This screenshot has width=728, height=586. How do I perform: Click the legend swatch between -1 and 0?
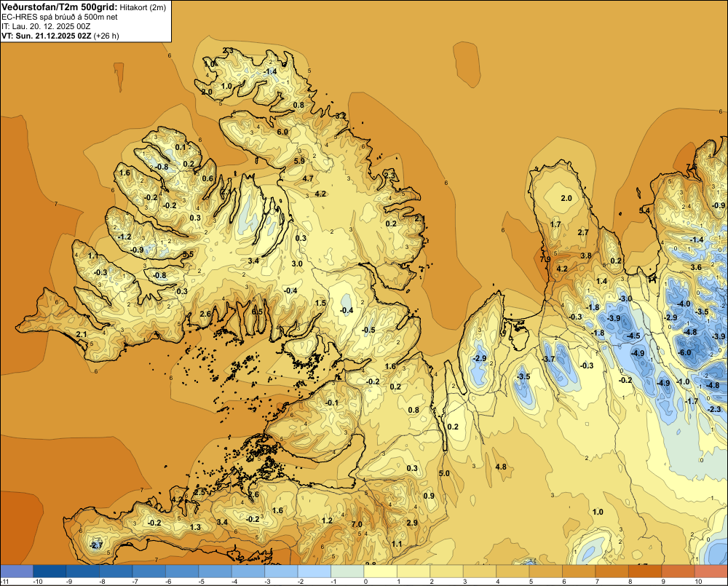pos(347,571)
